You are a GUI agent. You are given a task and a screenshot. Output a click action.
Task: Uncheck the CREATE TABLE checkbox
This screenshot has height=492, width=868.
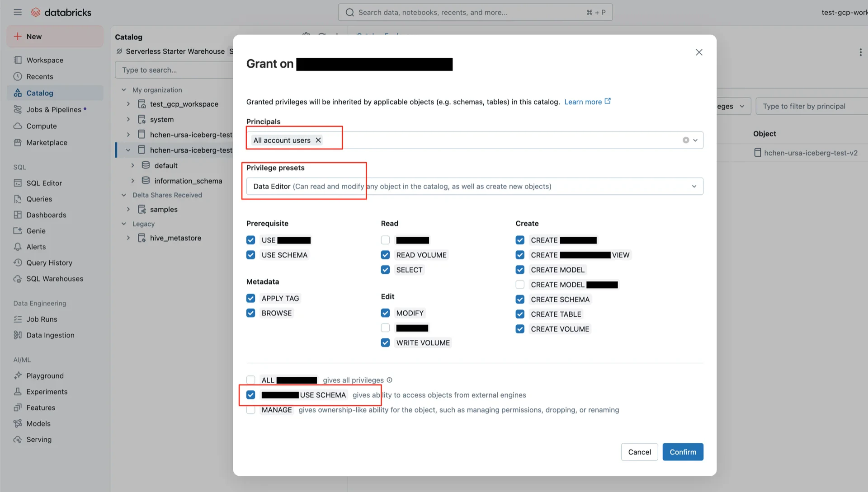coord(520,314)
